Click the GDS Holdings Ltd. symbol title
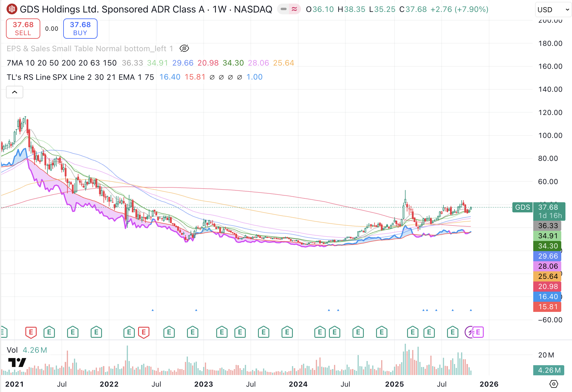The height and width of the screenshot is (392, 572). tap(112, 9)
